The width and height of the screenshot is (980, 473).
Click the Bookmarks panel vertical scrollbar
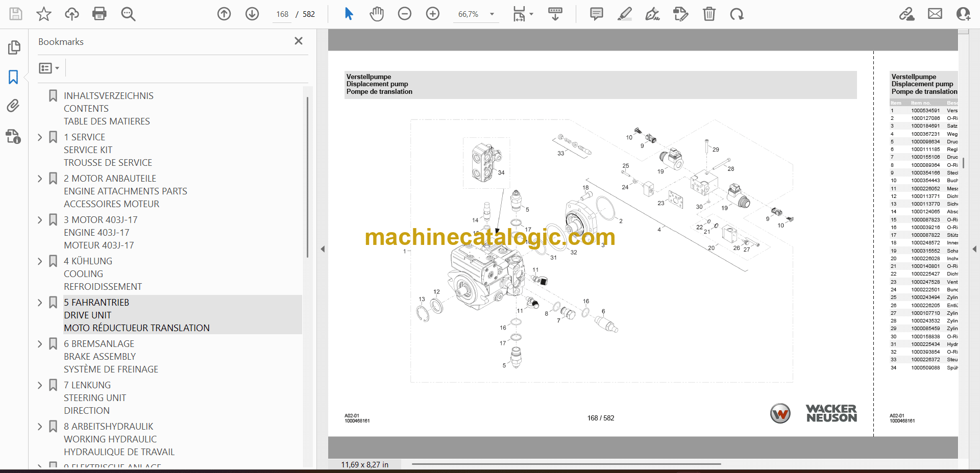307,177
